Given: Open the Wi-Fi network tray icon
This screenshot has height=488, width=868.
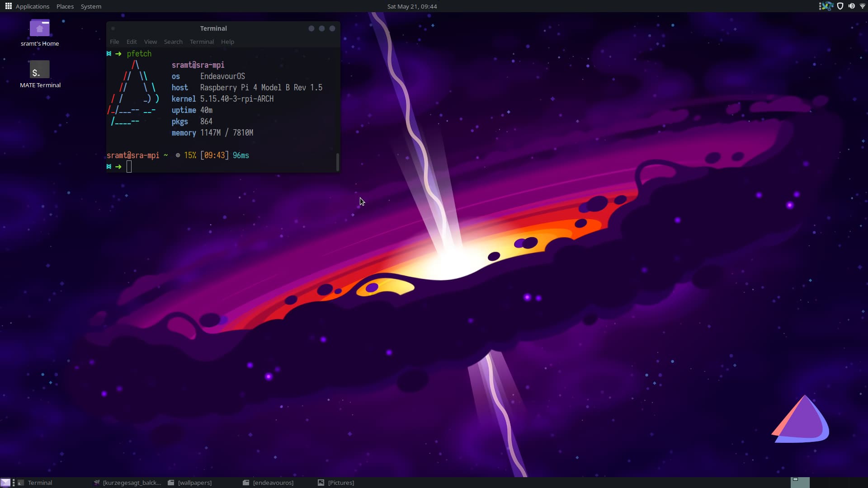Looking at the screenshot, I should point(862,6).
